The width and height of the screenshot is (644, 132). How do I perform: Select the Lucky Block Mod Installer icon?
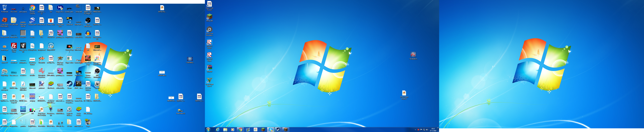pyautogui.click(x=5, y=22)
